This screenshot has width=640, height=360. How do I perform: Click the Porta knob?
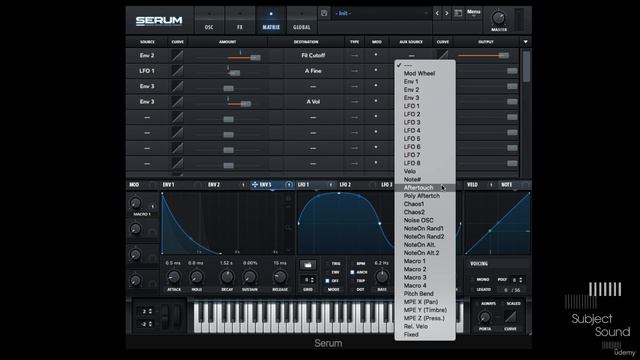[x=485, y=317]
